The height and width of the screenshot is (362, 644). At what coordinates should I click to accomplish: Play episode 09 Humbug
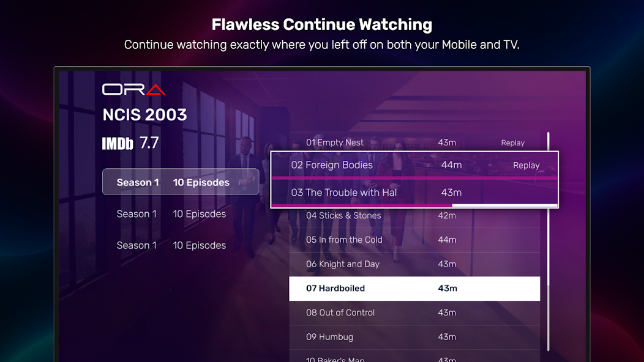(329, 337)
